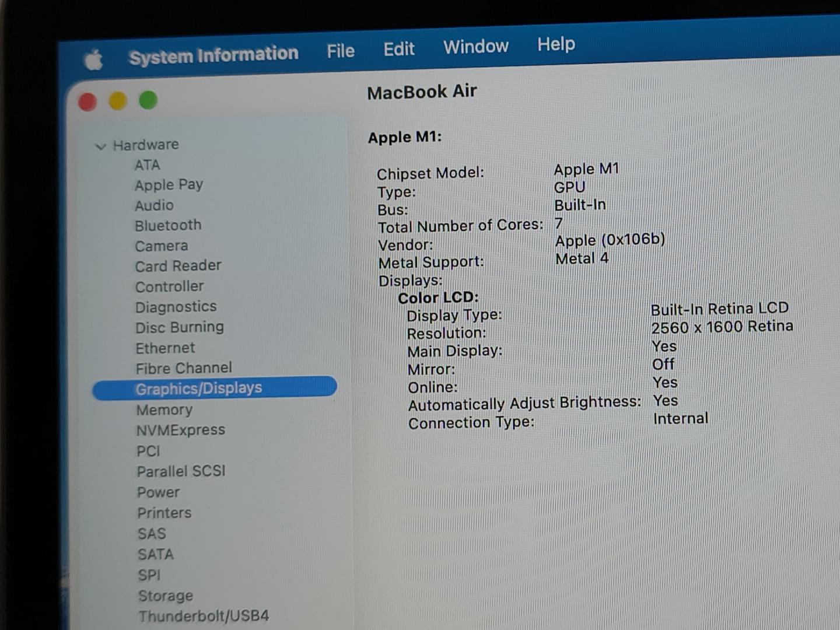Open the Storage hardware entry
This screenshot has height=630, width=840.
tap(165, 596)
